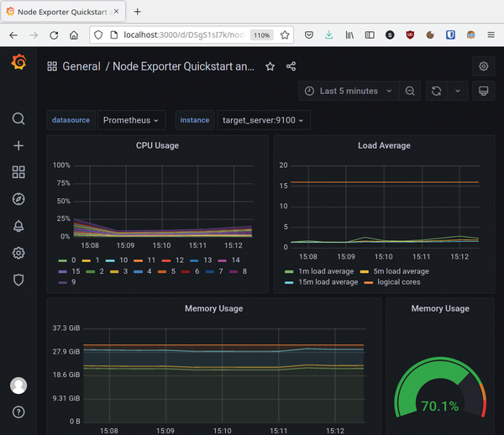Open the target_server:9100 instance dropdown

pyautogui.click(x=264, y=120)
